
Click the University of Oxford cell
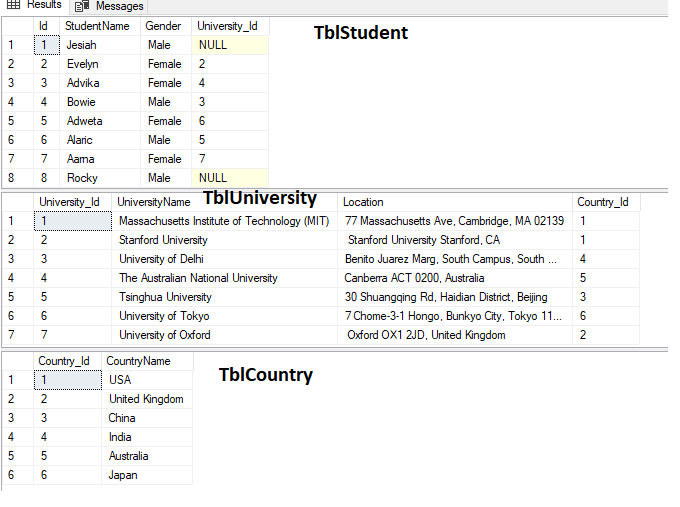(224, 335)
